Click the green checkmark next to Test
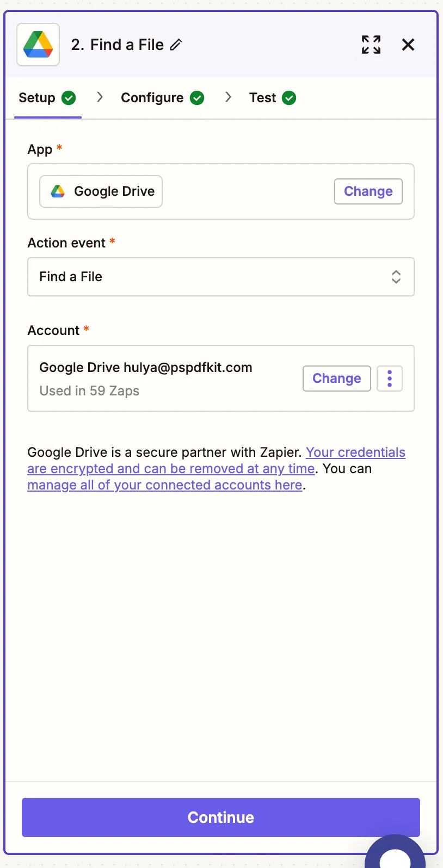Viewport: 443px width, 868px height. (x=290, y=98)
